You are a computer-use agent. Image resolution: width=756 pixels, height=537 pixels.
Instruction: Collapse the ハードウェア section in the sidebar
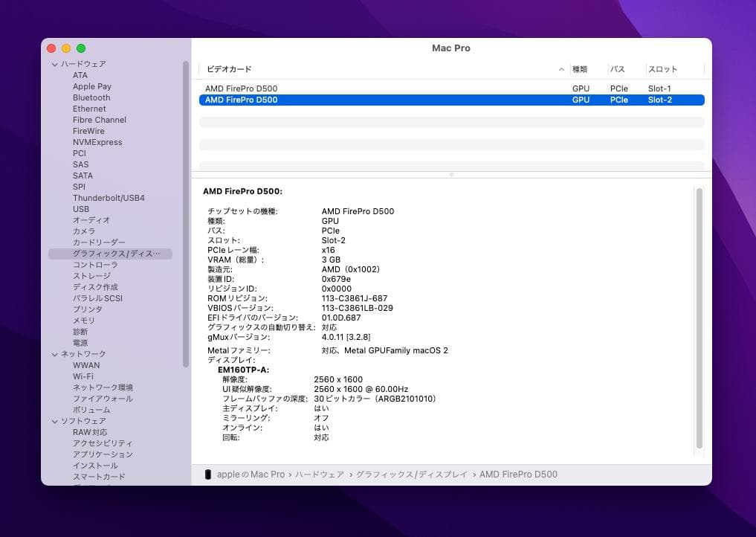pyautogui.click(x=54, y=64)
